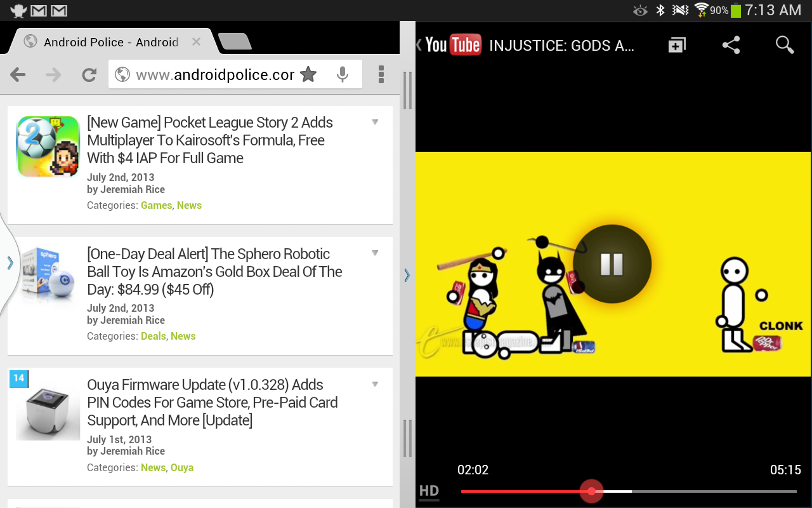Click the Pocket League Story 2 thumbnail
Image resolution: width=812 pixels, height=508 pixels.
click(x=48, y=147)
